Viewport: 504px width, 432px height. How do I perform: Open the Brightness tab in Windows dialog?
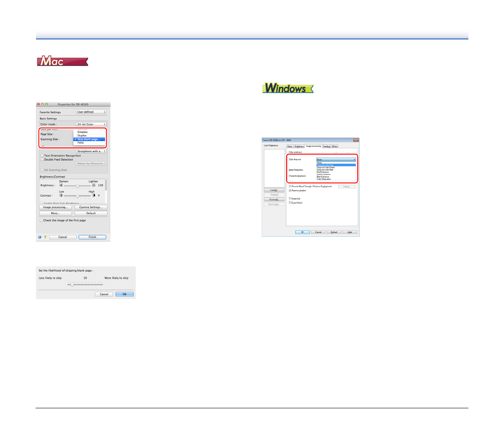click(299, 147)
